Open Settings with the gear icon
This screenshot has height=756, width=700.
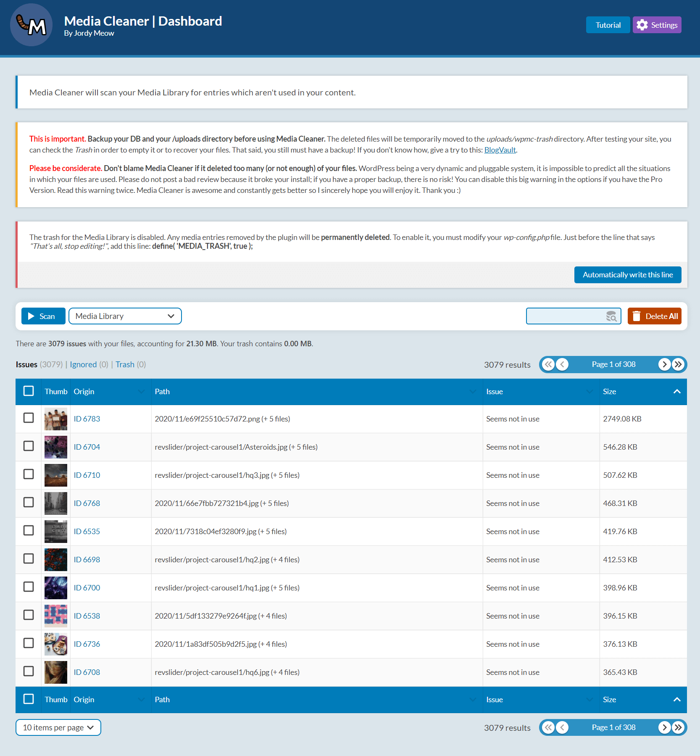657,25
